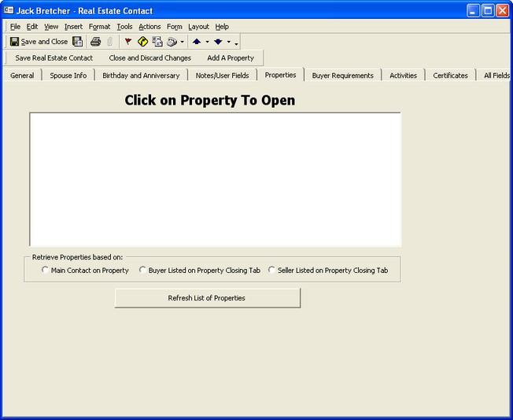Open the Toolbar Options chevron
Screen dimensions: 513x420
tap(236, 42)
